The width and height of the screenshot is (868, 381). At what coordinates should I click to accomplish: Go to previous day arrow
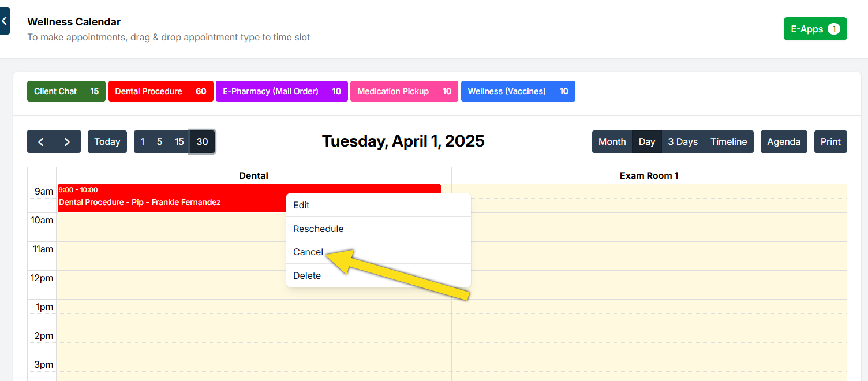click(41, 142)
